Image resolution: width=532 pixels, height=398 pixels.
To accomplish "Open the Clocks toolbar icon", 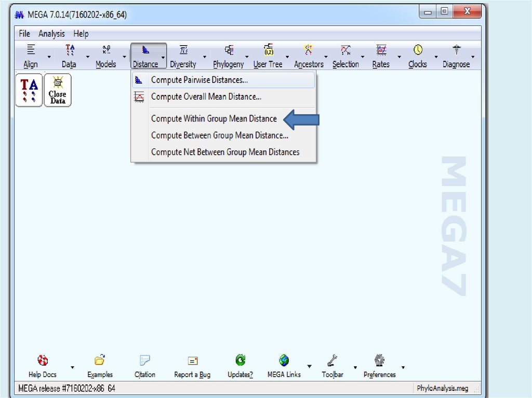I will [418, 50].
